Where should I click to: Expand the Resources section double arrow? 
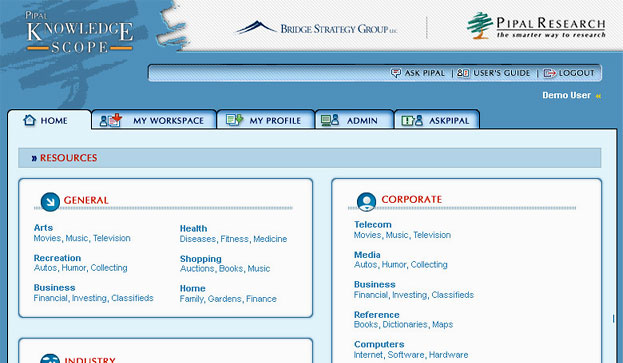tap(34, 158)
